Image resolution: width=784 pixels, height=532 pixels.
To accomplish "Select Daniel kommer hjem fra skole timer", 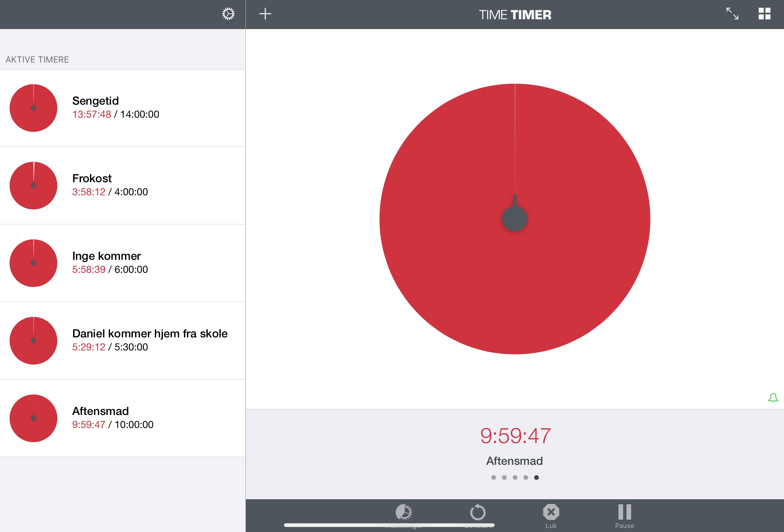I will 123,341.
